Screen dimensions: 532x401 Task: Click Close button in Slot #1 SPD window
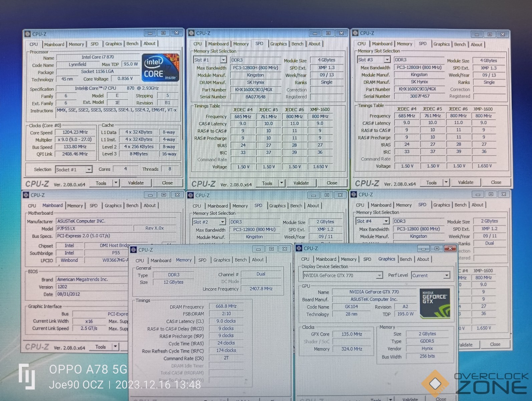pyautogui.click(x=332, y=183)
